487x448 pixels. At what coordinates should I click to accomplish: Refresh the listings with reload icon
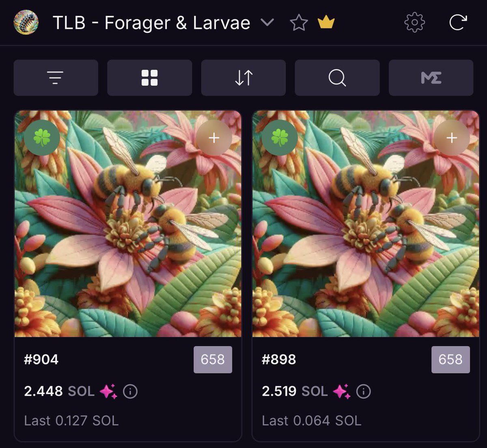[x=458, y=22]
